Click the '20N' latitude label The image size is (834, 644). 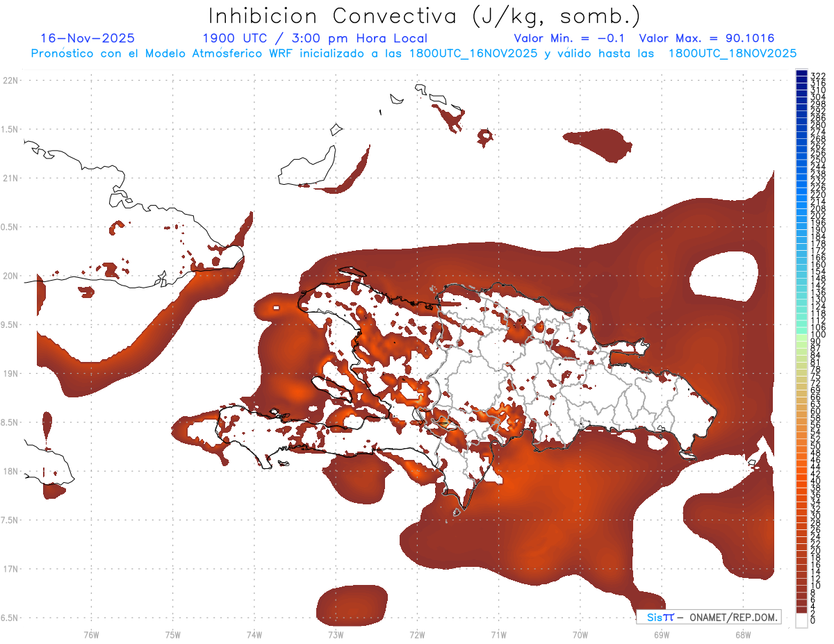[11, 276]
